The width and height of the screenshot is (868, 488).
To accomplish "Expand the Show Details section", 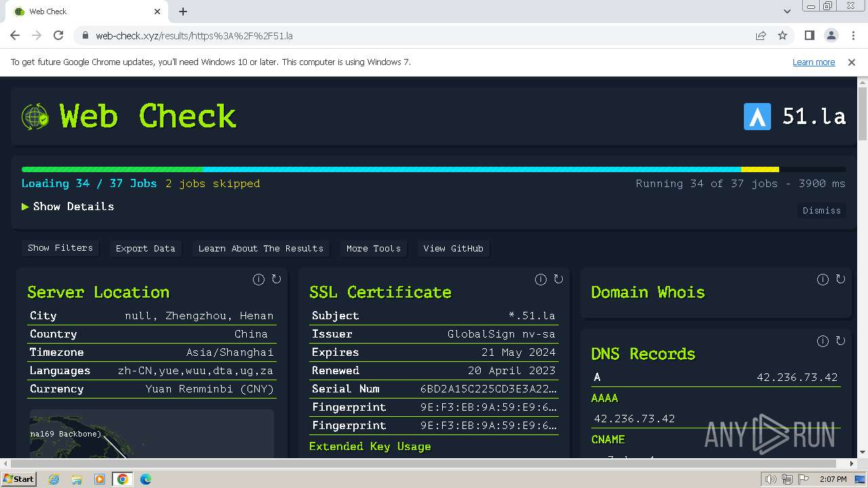I will coord(68,207).
